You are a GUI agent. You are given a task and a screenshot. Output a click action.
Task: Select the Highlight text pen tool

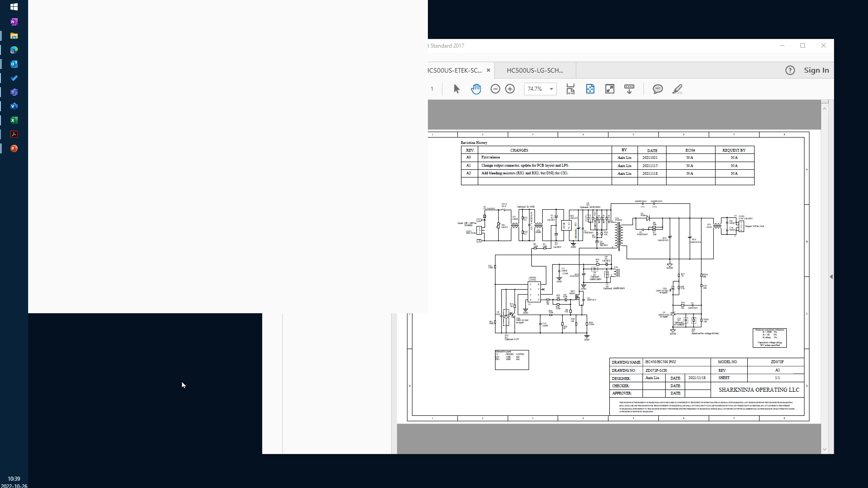click(x=677, y=89)
